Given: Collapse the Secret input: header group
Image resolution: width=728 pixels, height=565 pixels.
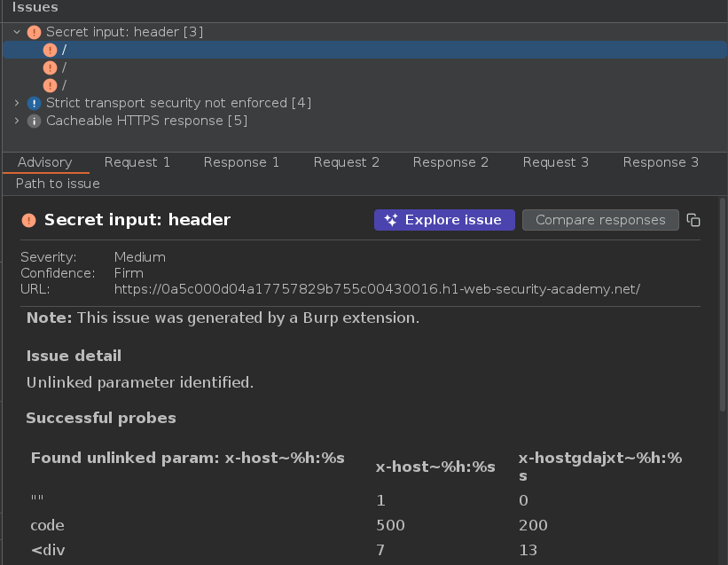Looking at the screenshot, I should pyautogui.click(x=17, y=32).
